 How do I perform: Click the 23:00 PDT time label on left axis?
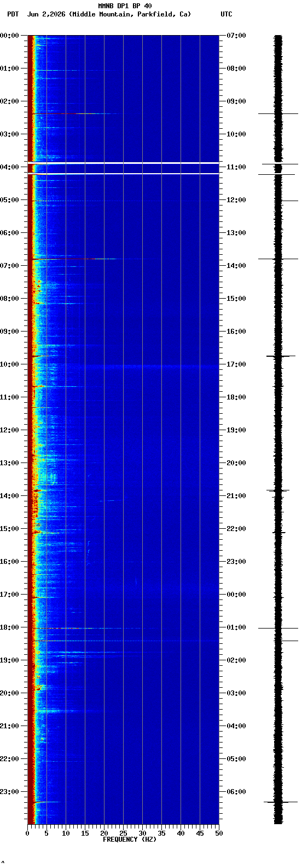click(9, 792)
